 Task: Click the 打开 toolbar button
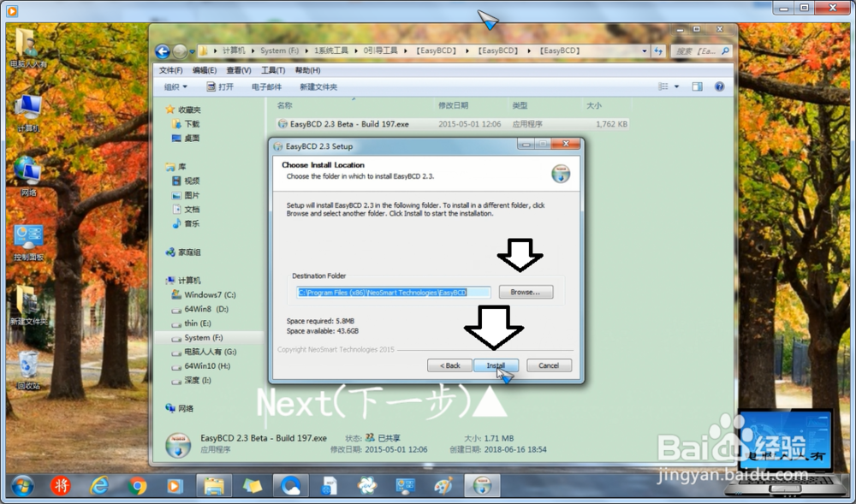tap(220, 86)
